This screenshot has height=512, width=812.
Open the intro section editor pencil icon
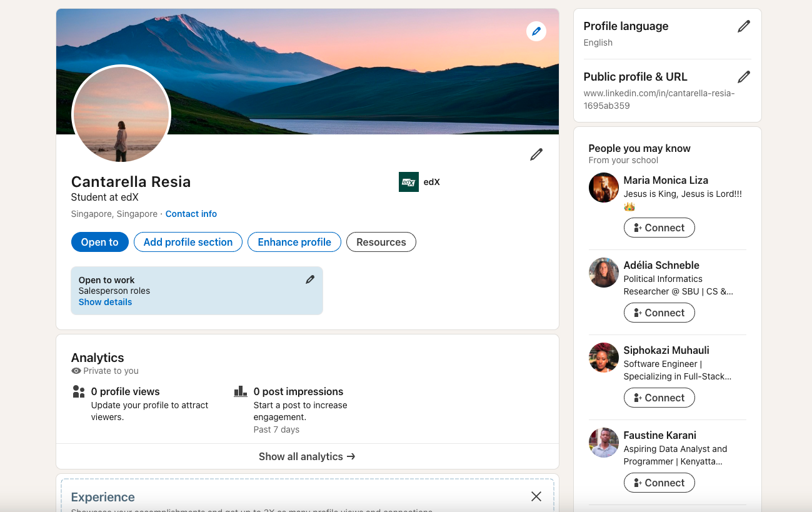click(x=536, y=154)
